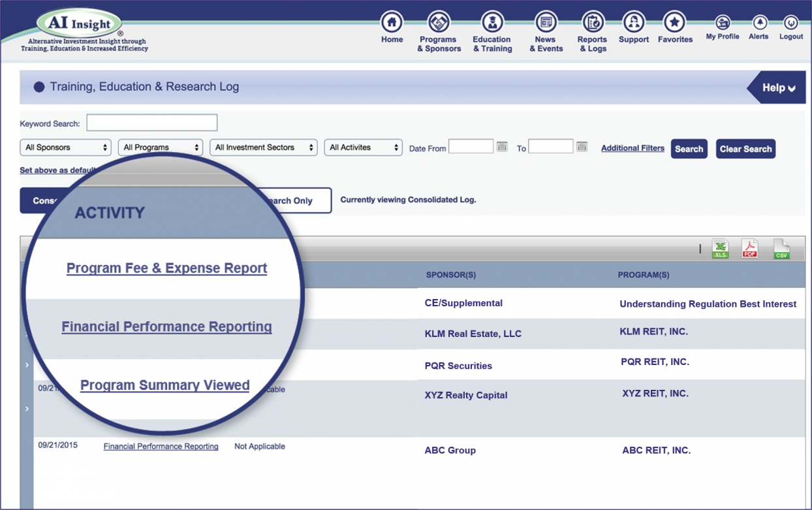Expand the XYZ Realty Capital row arrow
812x510 pixels.
[x=27, y=409]
